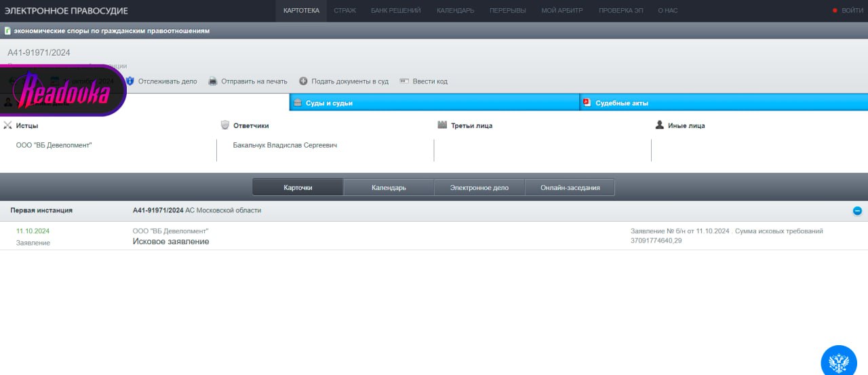This screenshot has height=375, width=868.
Task: Open the Банк решений menu item
Action: point(395,11)
